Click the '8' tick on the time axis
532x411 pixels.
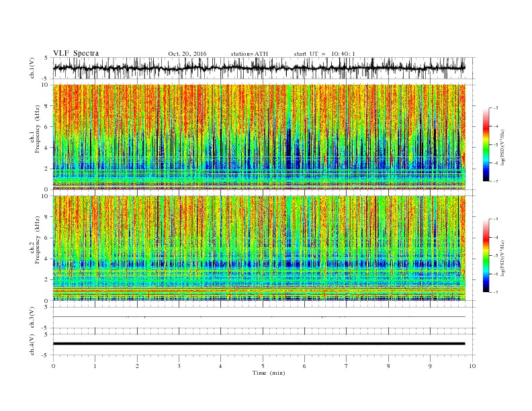coord(388,366)
